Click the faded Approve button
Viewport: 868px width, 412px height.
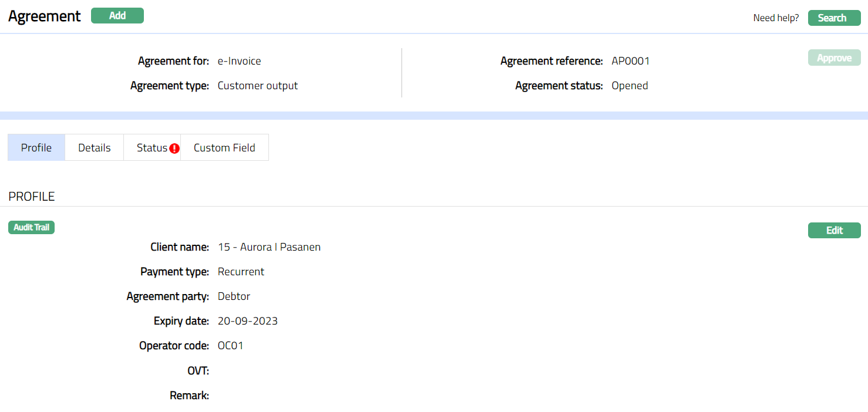(834, 58)
